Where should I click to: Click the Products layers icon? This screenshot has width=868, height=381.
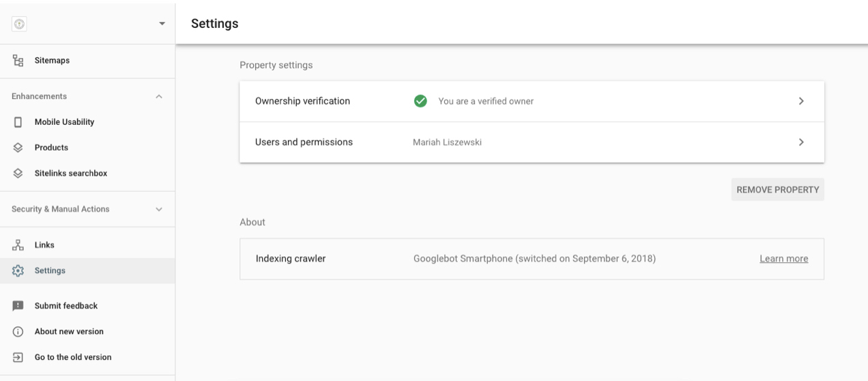point(18,147)
